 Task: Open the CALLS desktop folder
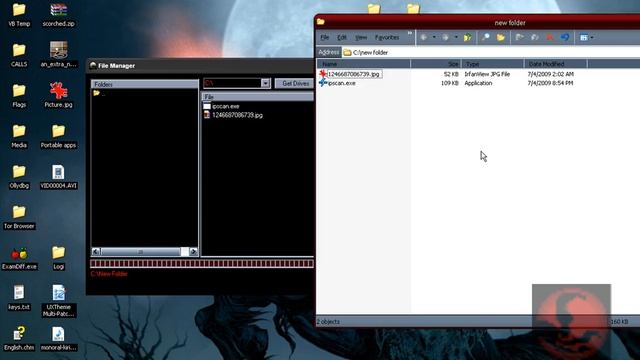coord(19,56)
